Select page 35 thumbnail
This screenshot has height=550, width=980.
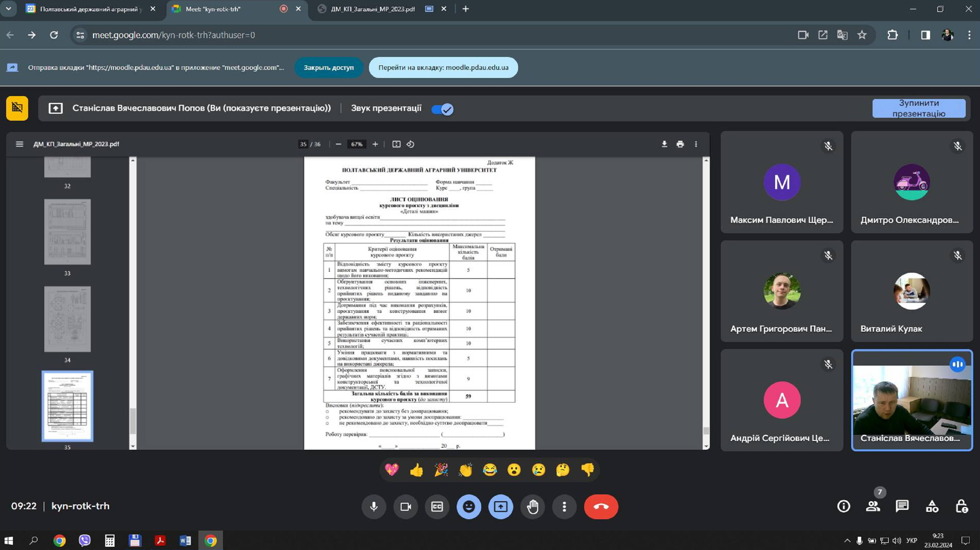pos(67,406)
